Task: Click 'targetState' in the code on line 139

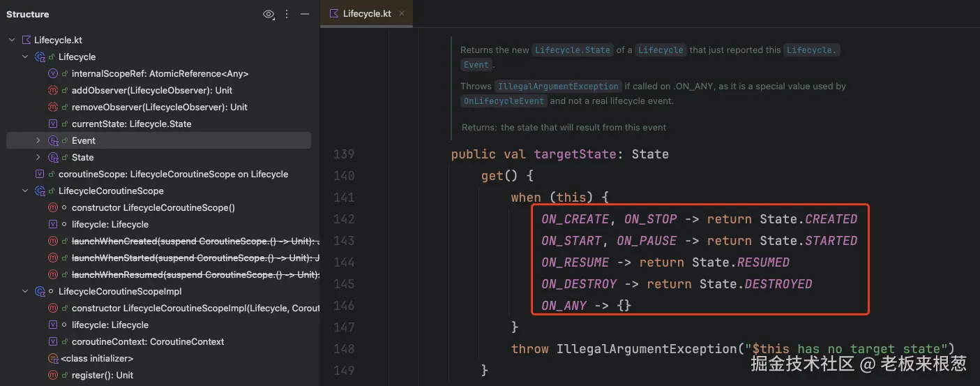Action: coord(575,154)
